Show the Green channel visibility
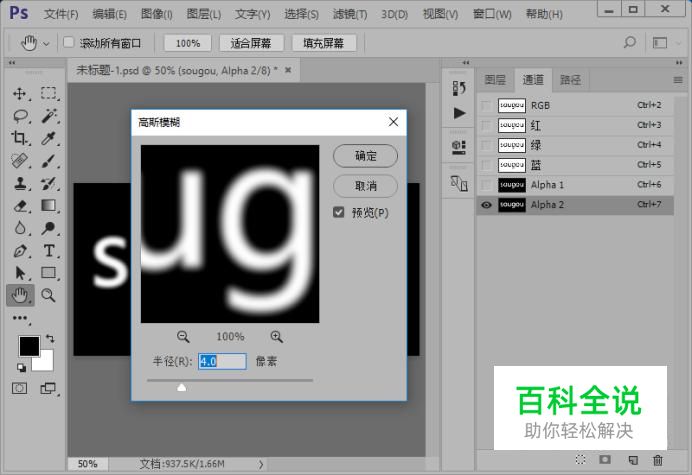692x475 pixels. [x=486, y=145]
